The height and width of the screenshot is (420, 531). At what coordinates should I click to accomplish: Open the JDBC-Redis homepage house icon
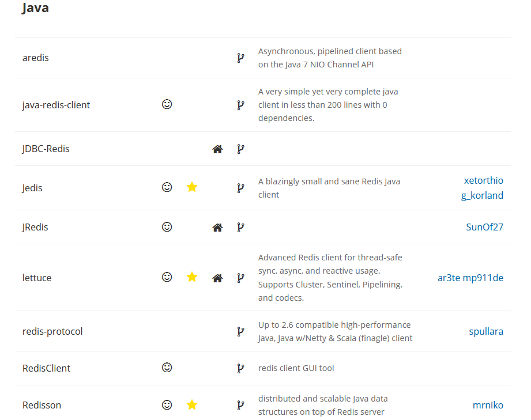click(x=217, y=149)
